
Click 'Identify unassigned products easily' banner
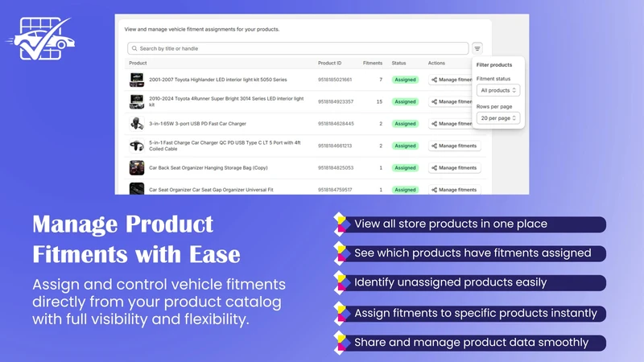tap(470, 283)
